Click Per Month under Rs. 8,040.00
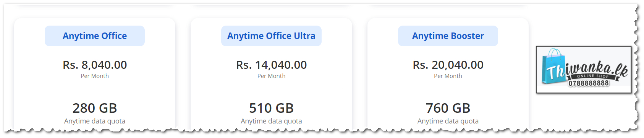Screen dimensions: 644x138 tap(95, 76)
